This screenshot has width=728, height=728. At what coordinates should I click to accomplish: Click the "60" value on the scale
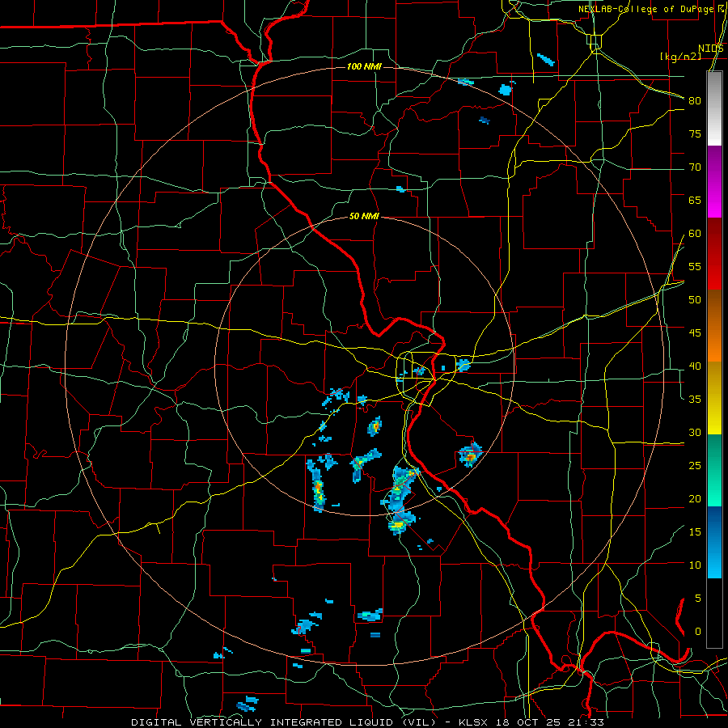coord(695,234)
